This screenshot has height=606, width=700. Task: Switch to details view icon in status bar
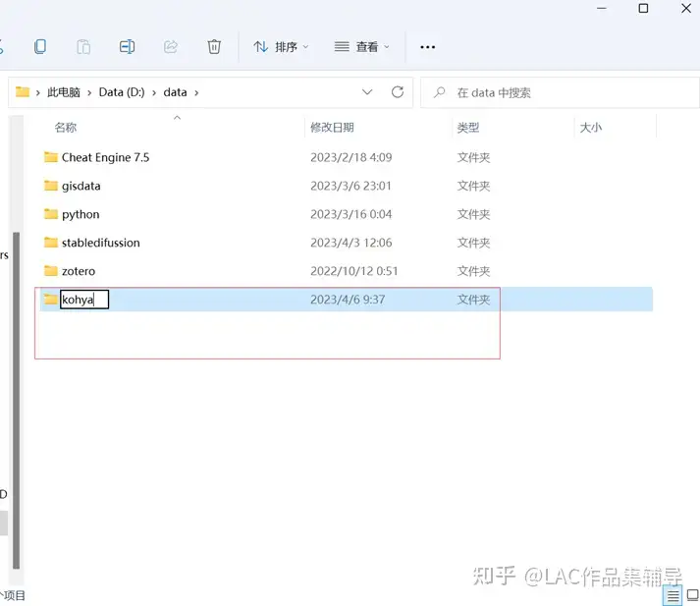point(673,595)
